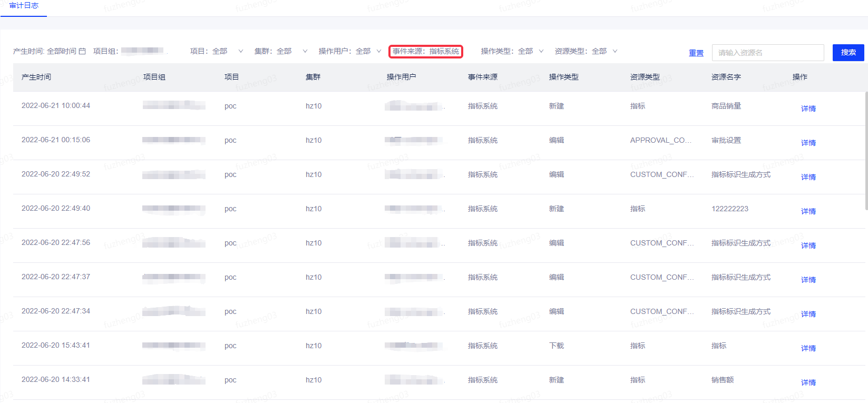The height and width of the screenshot is (403, 868).
Task: Select the 项目组 filter value
Action: 142,51
